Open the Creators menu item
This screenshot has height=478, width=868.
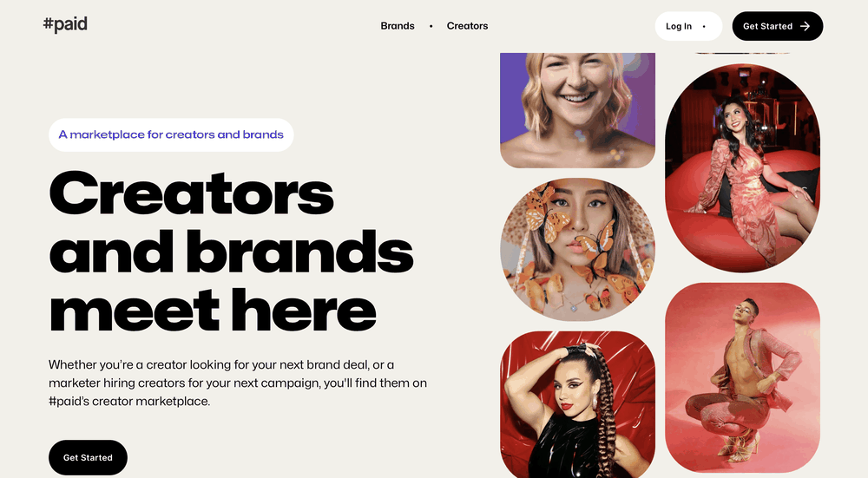click(467, 26)
